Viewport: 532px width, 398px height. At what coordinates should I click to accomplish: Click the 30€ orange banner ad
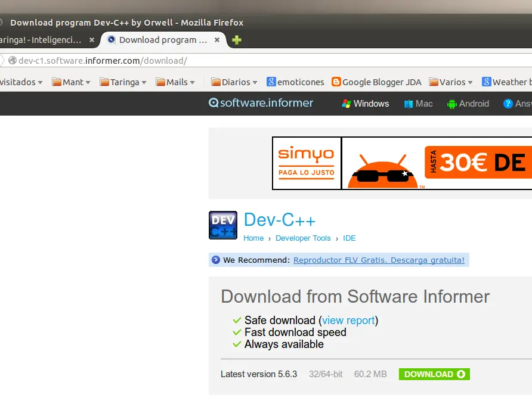(478, 163)
